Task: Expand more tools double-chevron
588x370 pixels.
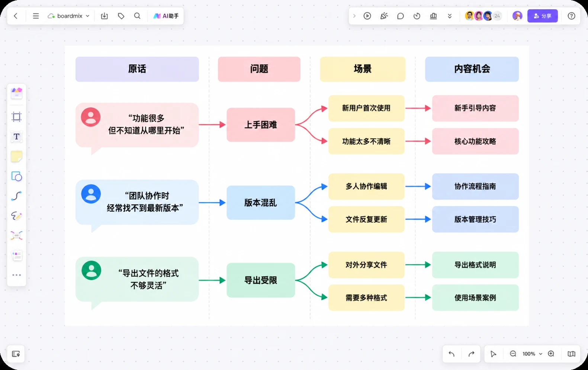Action: click(x=450, y=16)
